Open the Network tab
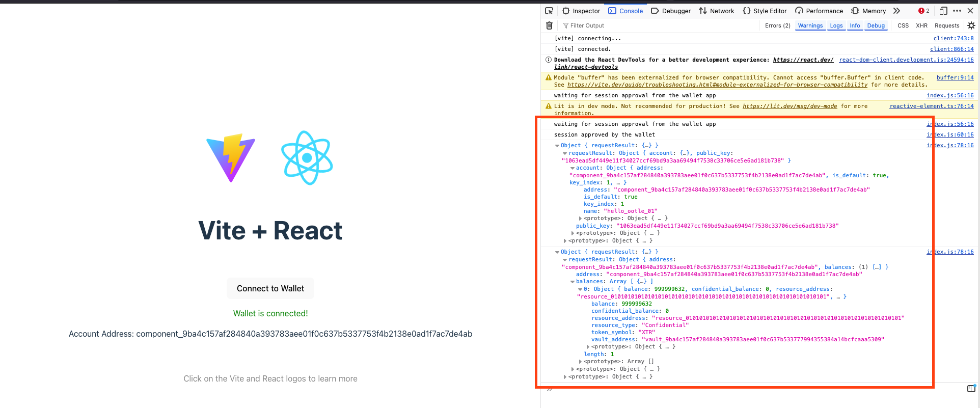The image size is (980, 408). point(716,11)
